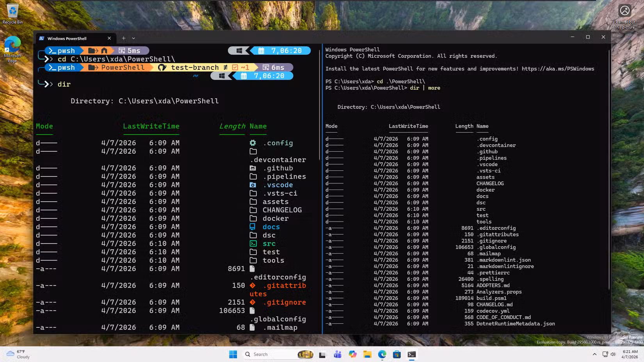Open Microsoft Store from the taskbar
Image resolution: width=644 pixels, height=362 pixels.
(397, 354)
